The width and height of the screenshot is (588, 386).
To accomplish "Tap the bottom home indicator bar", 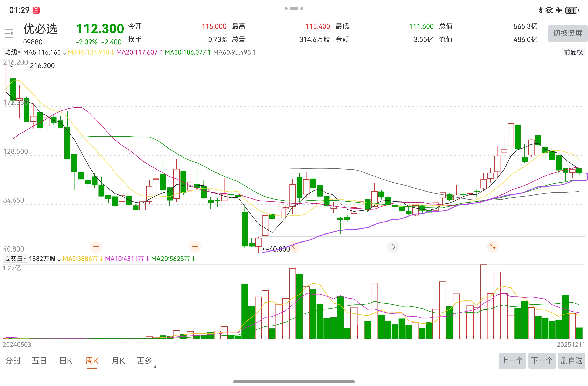I will coord(294,382).
